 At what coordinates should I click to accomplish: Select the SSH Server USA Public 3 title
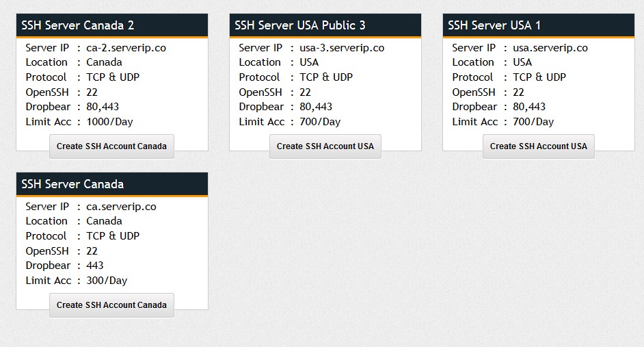click(300, 25)
